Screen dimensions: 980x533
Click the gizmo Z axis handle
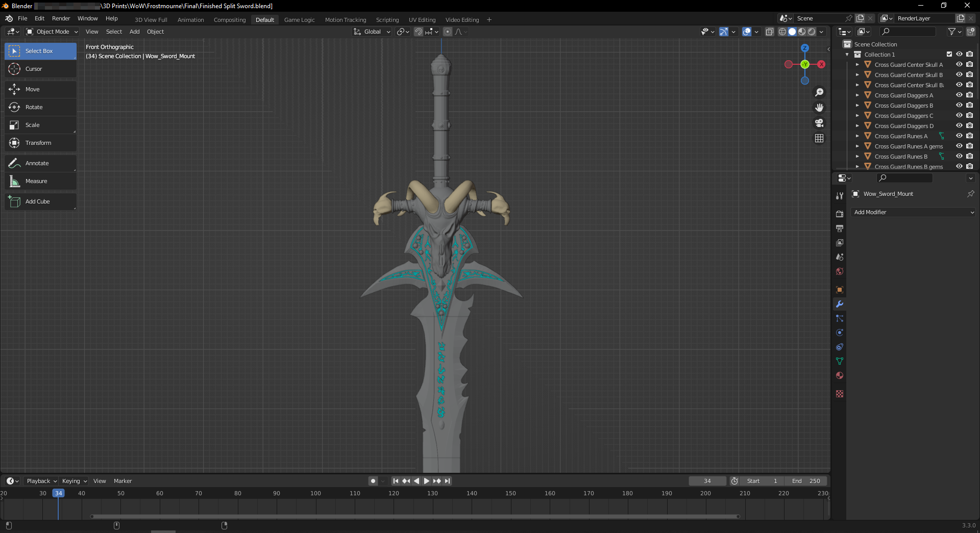click(x=805, y=48)
